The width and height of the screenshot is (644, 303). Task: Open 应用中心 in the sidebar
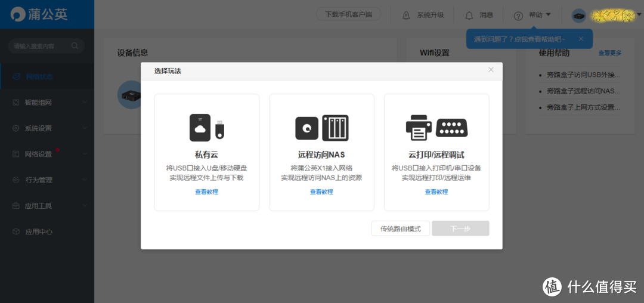(x=39, y=231)
